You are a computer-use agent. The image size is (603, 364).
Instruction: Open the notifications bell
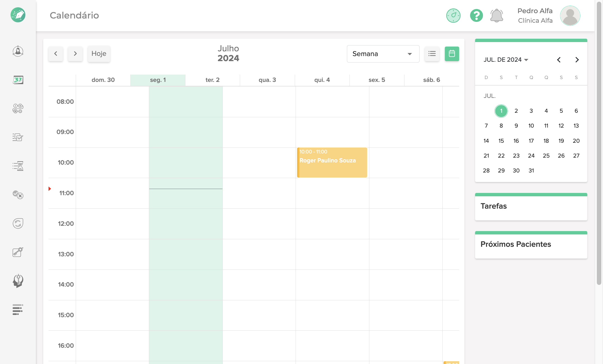pyautogui.click(x=496, y=15)
